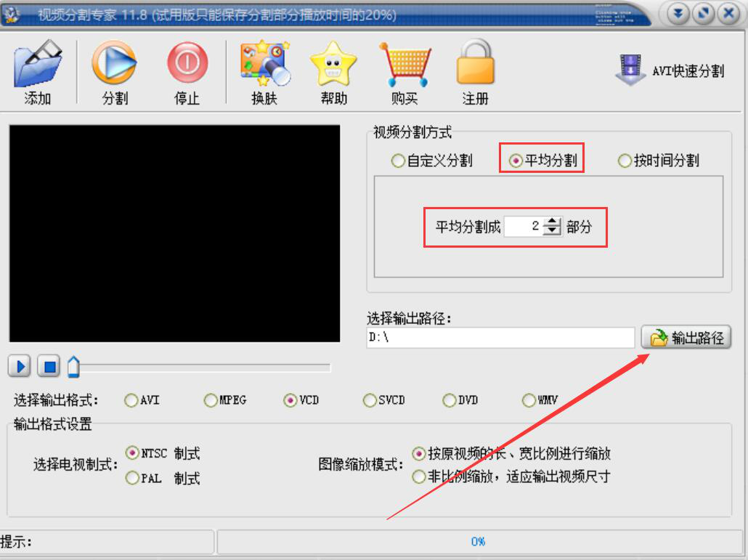Screen dimensions: 748x560
Task: Select VCD output format
Action: (x=301, y=399)
